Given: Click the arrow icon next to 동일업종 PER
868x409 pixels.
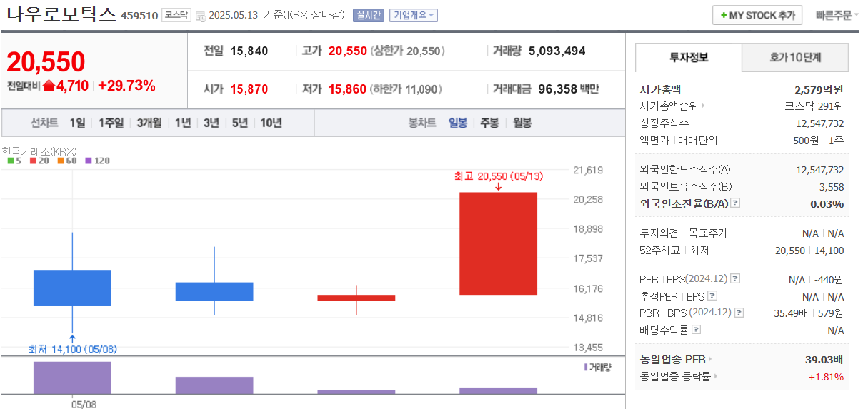Looking at the screenshot, I should (710, 359).
